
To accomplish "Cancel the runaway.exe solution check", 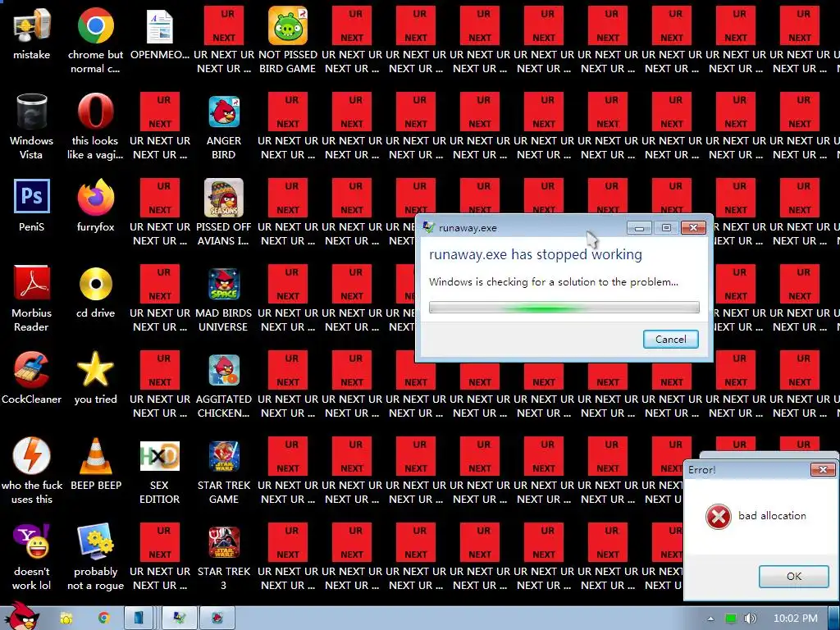I will (671, 339).
